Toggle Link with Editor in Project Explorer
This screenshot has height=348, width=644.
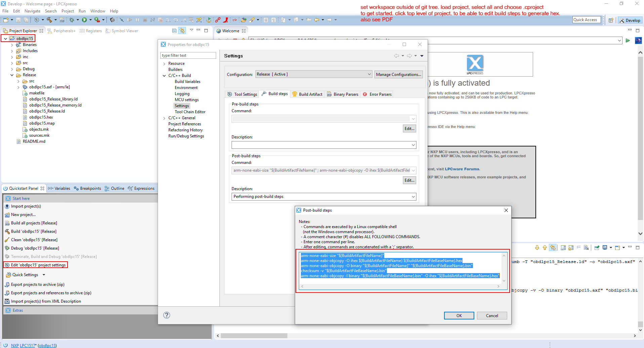(x=182, y=31)
